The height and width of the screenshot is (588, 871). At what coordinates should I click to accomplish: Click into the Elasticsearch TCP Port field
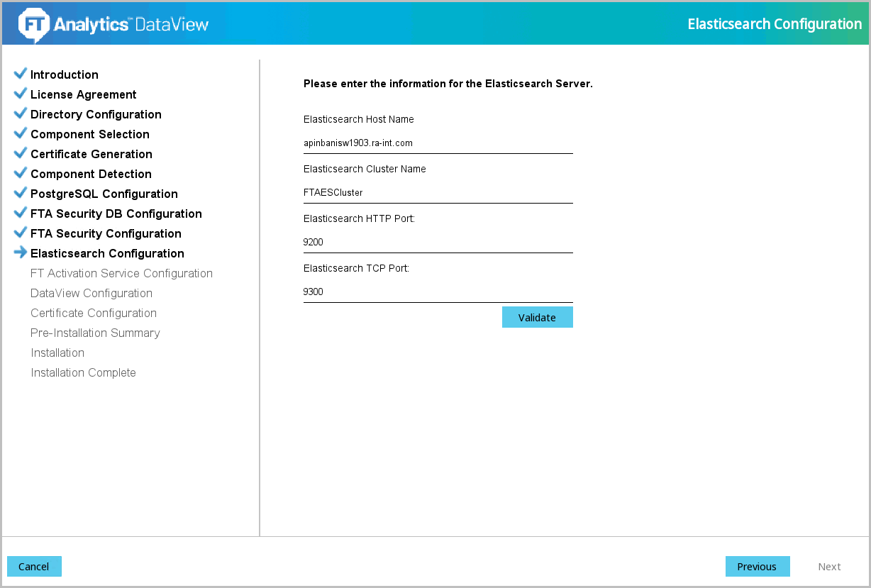[x=438, y=292]
